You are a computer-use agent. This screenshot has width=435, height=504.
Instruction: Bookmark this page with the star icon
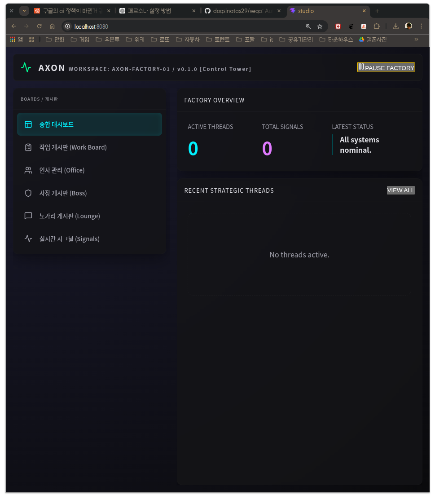[x=320, y=27]
